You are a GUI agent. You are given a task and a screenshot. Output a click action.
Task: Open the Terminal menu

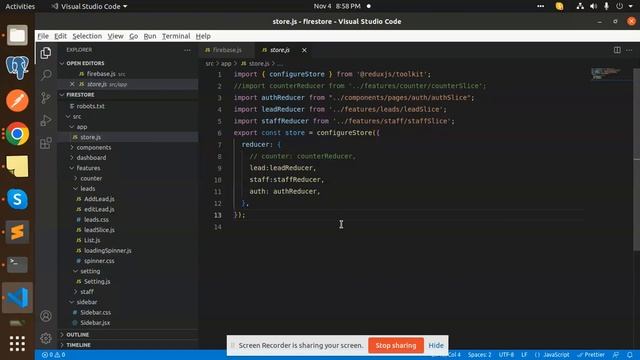click(x=176, y=36)
